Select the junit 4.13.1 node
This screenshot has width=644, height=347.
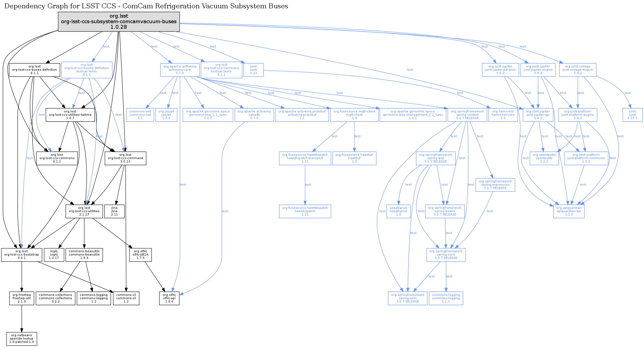[x=632, y=115]
